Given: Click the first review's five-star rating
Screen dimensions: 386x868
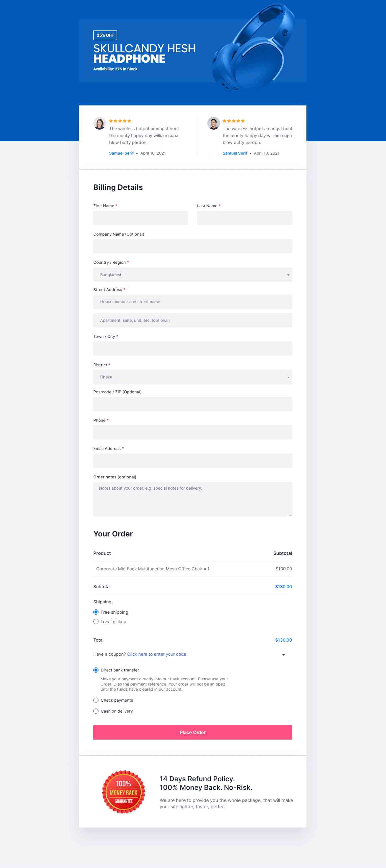Looking at the screenshot, I should 120,121.
